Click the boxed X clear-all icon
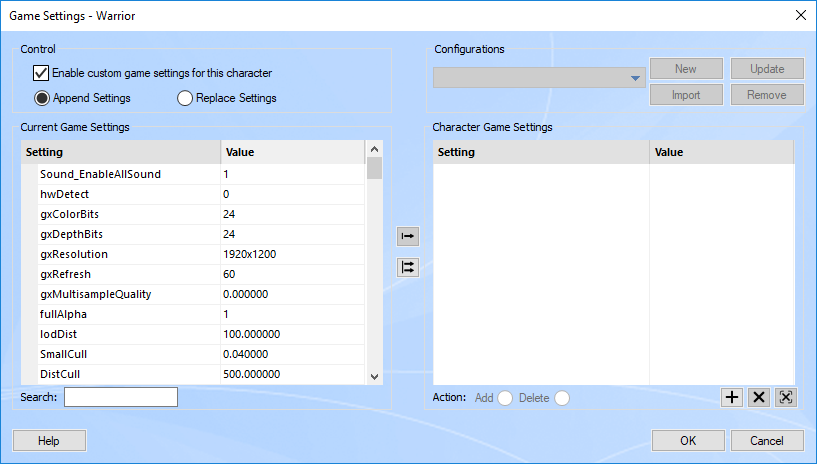Screen dimensions: 817x464 [786, 397]
